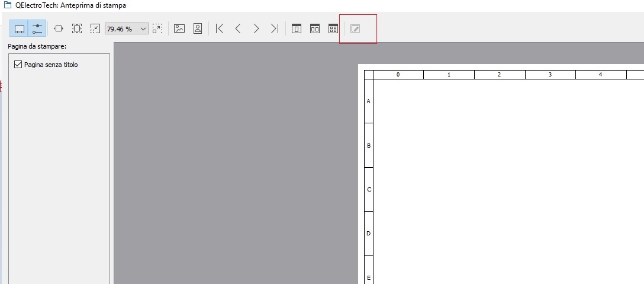
Task: Click the fit-to-width icon
Action: (x=59, y=28)
